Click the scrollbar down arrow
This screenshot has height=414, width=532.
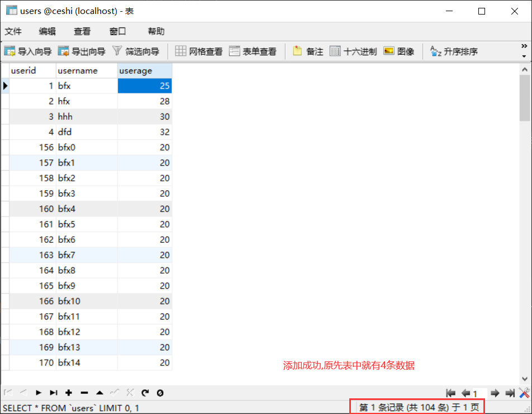tap(525, 379)
